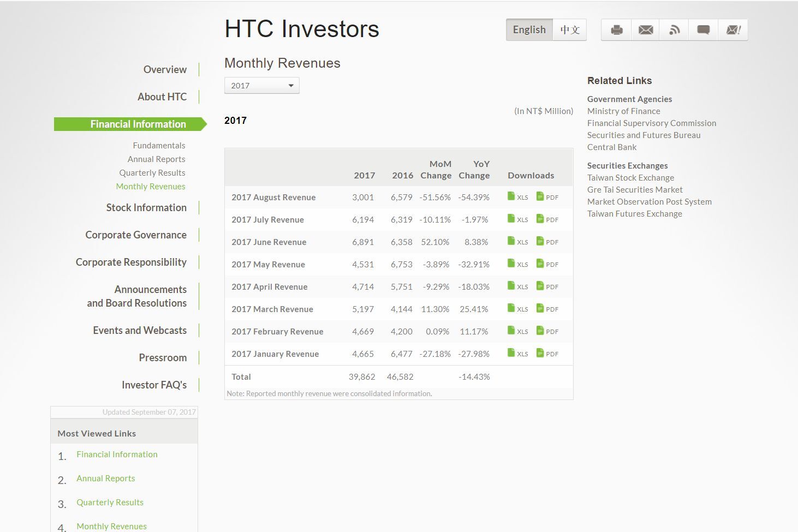Select the total value 39,862
The height and width of the screenshot is (532, 798).
(362, 376)
